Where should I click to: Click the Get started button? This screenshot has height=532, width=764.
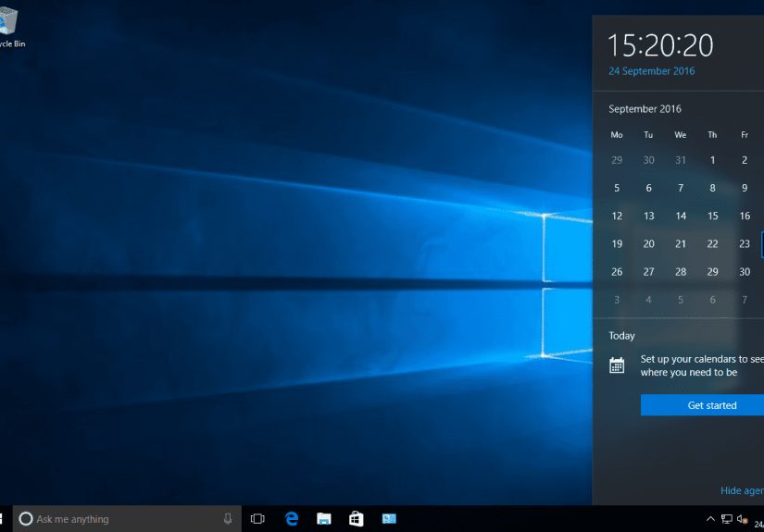(x=702, y=405)
